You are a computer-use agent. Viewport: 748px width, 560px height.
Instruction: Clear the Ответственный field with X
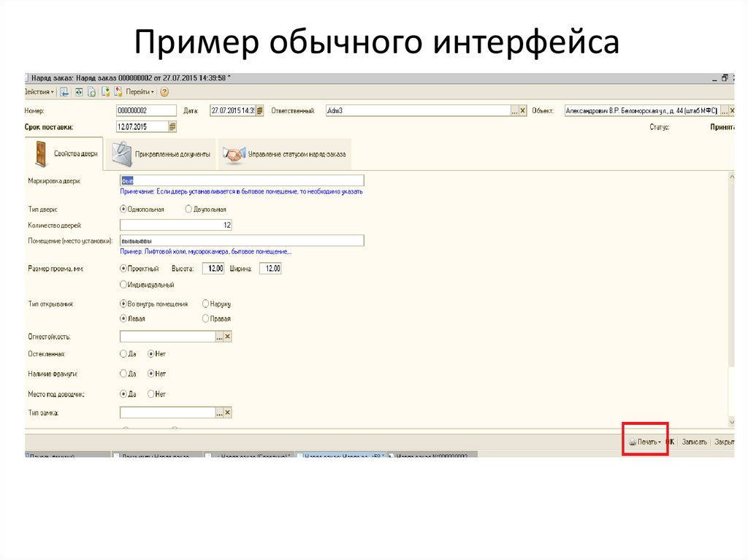click(523, 111)
